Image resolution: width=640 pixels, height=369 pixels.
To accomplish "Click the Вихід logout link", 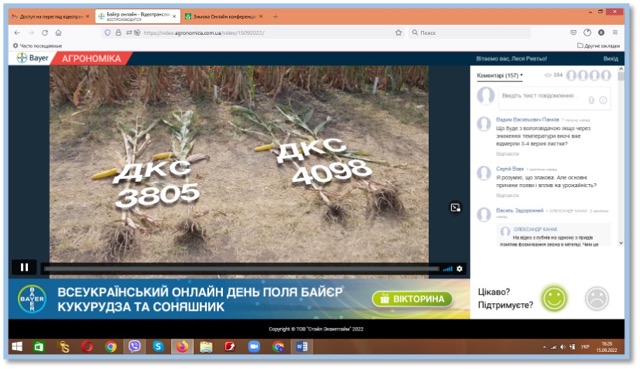I will pyautogui.click(x=611, y=59).
